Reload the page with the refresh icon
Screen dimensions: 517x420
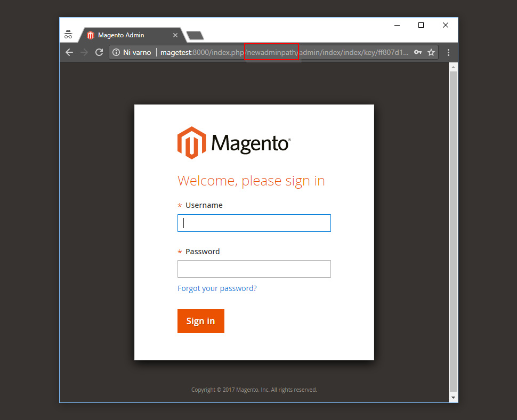coord(99,52)
